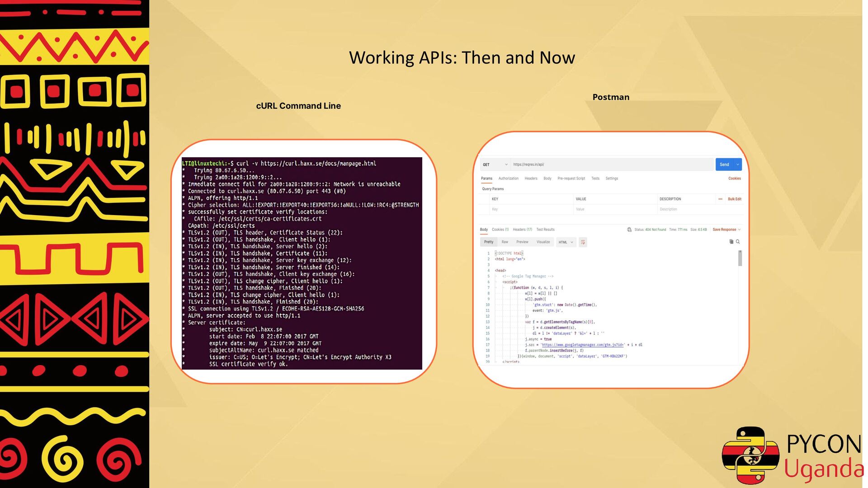
Task: Switch response view to Raw
Action: (x=505, y=242)
